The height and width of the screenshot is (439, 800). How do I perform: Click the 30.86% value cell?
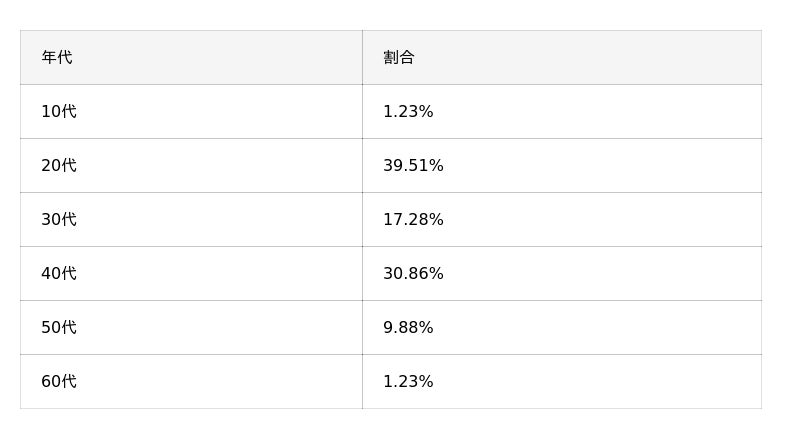(413, 274)
